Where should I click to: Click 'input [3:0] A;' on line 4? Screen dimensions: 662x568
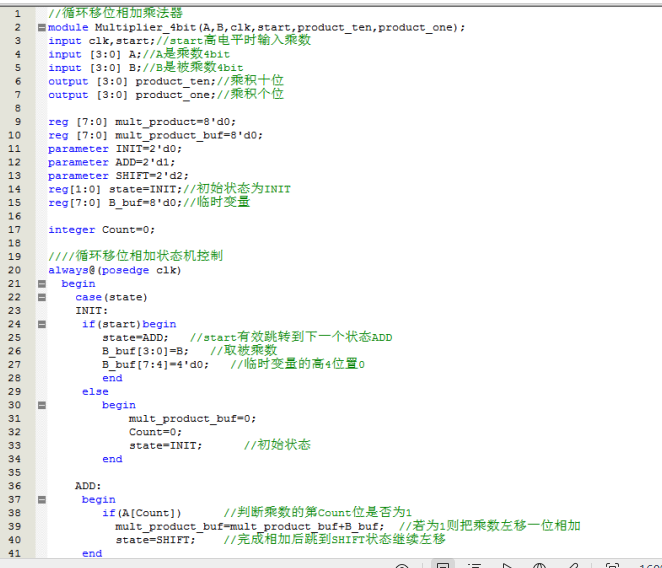click(x=95, y=54)
